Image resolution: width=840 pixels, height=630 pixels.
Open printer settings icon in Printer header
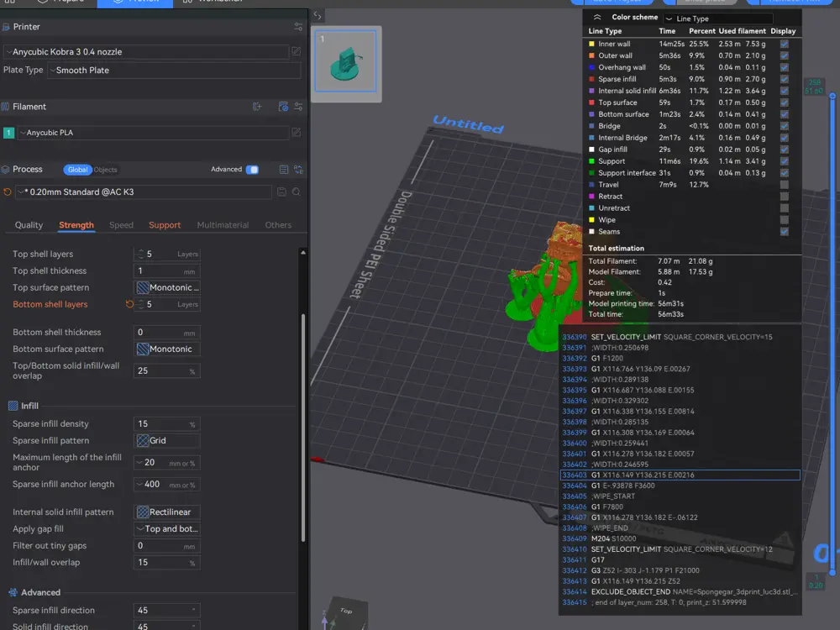coord(298,27)
